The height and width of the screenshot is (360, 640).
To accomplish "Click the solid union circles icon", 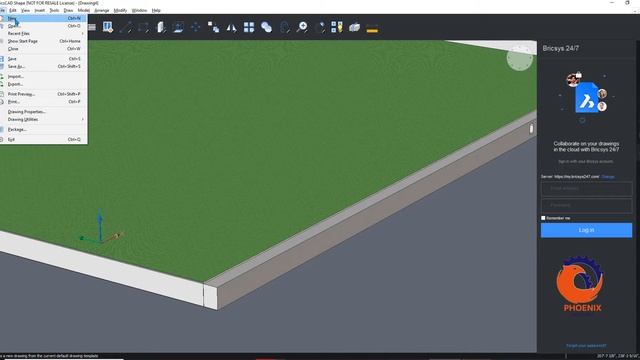I will (x=267, y=27).
